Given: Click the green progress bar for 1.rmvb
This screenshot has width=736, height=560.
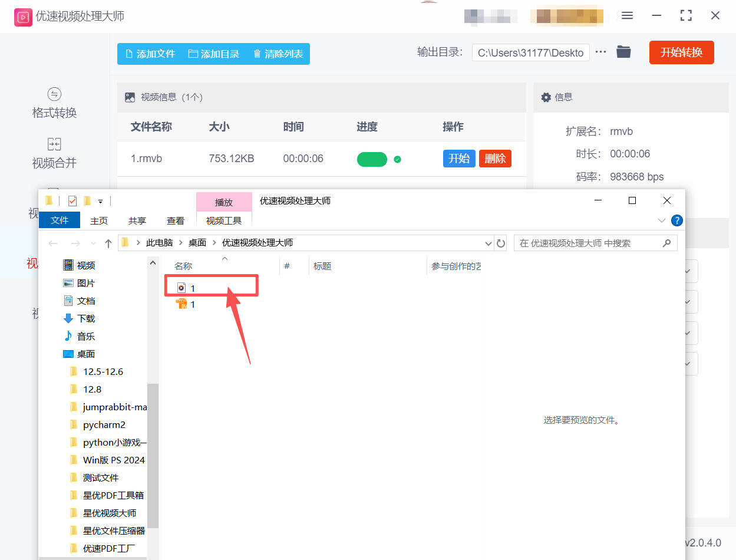Looking at the screenshot, I should click(372, 159).
